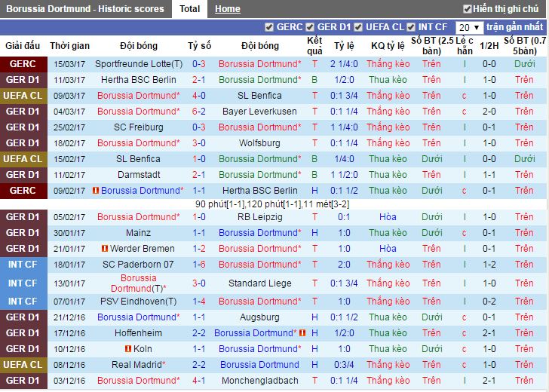Click the 1/2H column header
The height and width of the screenshot is (392, 549).
pos(489,46)
